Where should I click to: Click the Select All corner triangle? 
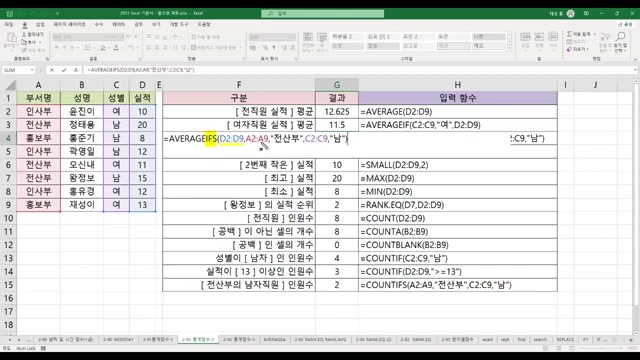click(x=11, y=85)
